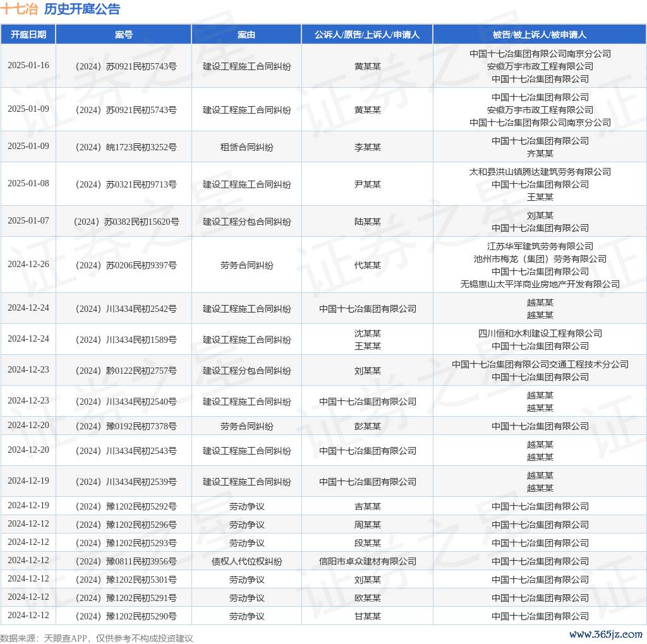The width and height of the screenshot is (647, 644).
Task: Select the date 2024-12-26
Action: tap(28, 265)
